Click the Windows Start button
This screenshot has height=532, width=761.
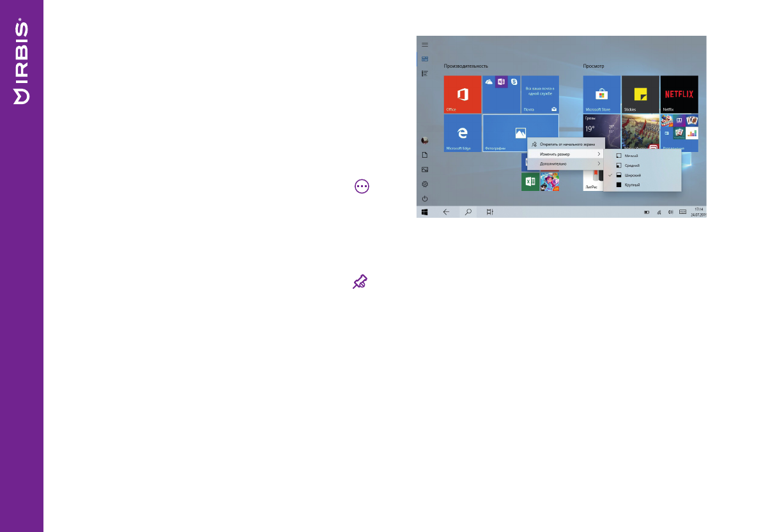(424, 211)
